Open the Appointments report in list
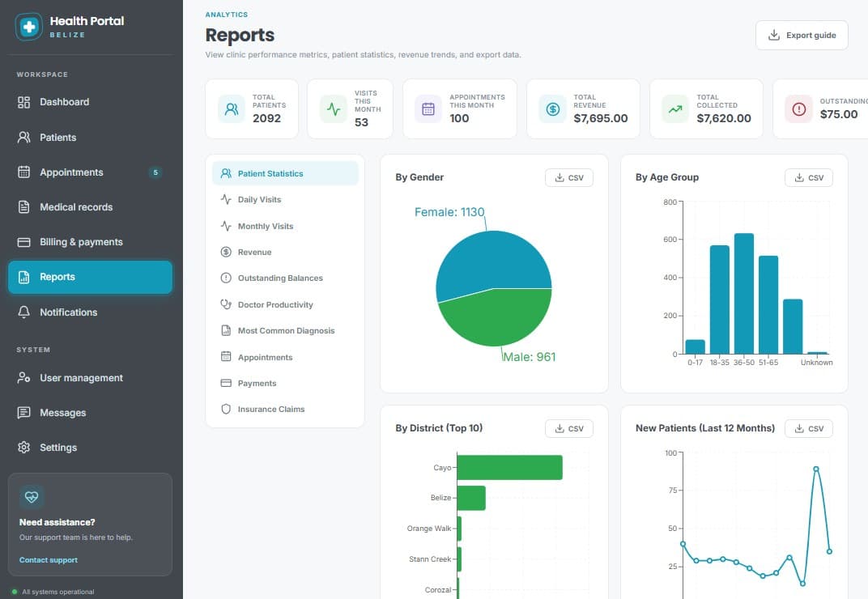The height and width of the screenshot is (599, 868). [285, 357]
